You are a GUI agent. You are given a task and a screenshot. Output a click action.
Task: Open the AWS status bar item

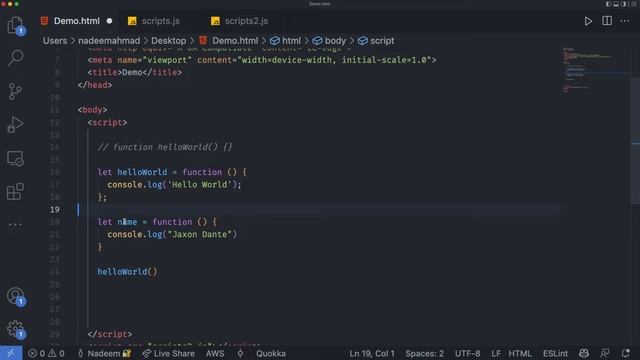pos(215,353)
